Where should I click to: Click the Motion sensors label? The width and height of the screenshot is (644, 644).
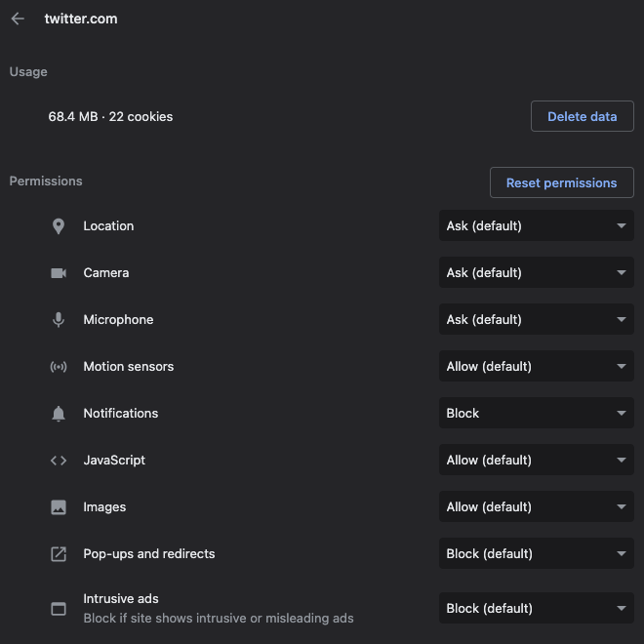129,366
